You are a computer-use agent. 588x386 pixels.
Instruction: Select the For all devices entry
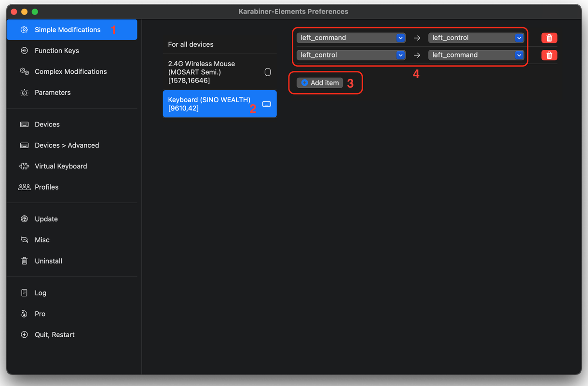click(219, 44)
